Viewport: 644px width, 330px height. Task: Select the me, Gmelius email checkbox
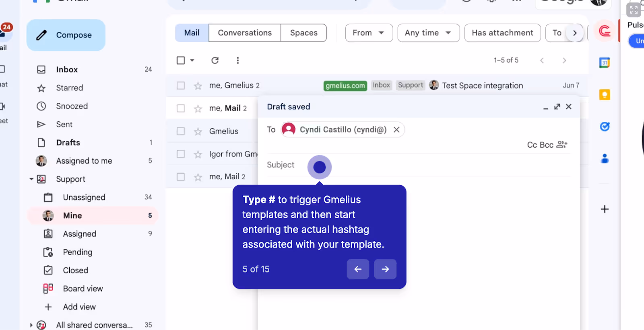(181, 86)
